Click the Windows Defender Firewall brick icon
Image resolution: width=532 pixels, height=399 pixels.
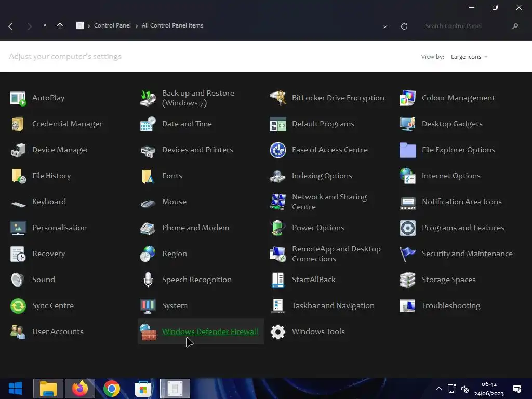[x=148, y=332]
